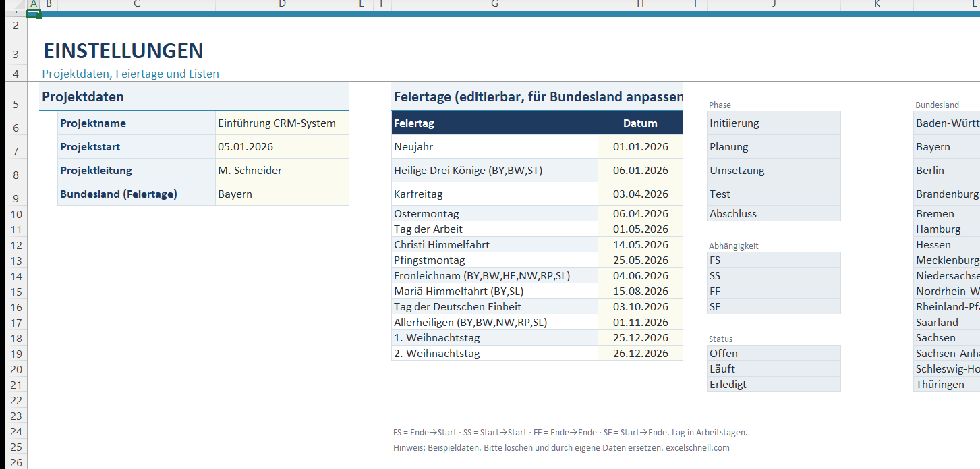Click the FS dependency list cell
980x469 pixels.
pos(774,260)
